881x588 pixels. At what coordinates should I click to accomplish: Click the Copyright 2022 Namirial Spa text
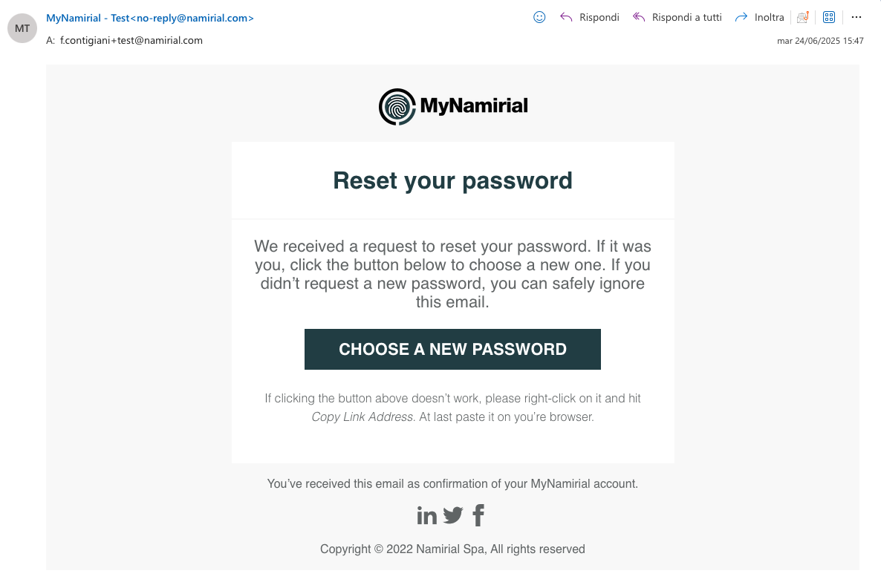coord(452,549)
